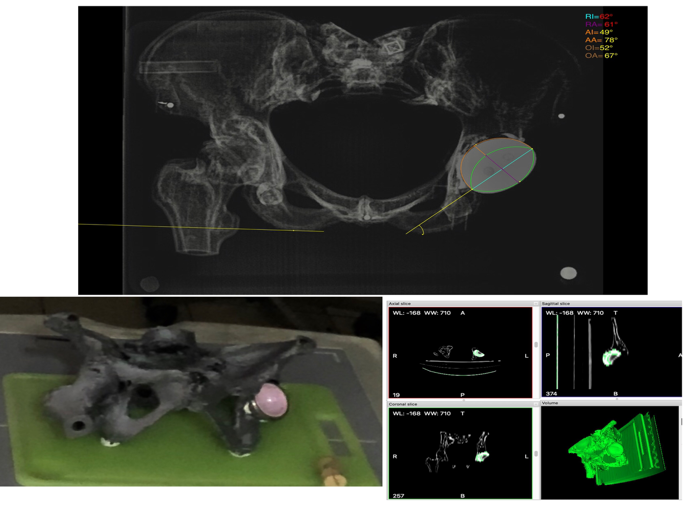The image size is (700, 525).
Task: Click the RI=62° angle readout
Action: point(601,17)
